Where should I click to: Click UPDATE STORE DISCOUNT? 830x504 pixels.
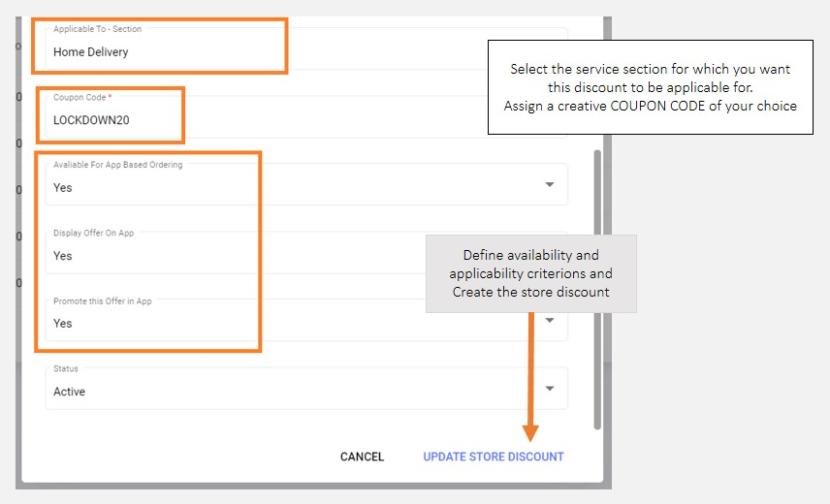coord(493,457)
